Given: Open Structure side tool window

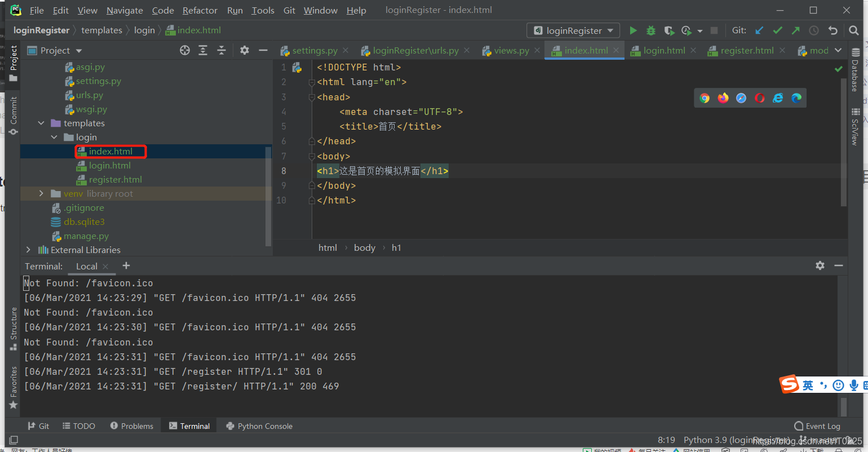Looking at the screenshot, I should click(13, 329).
